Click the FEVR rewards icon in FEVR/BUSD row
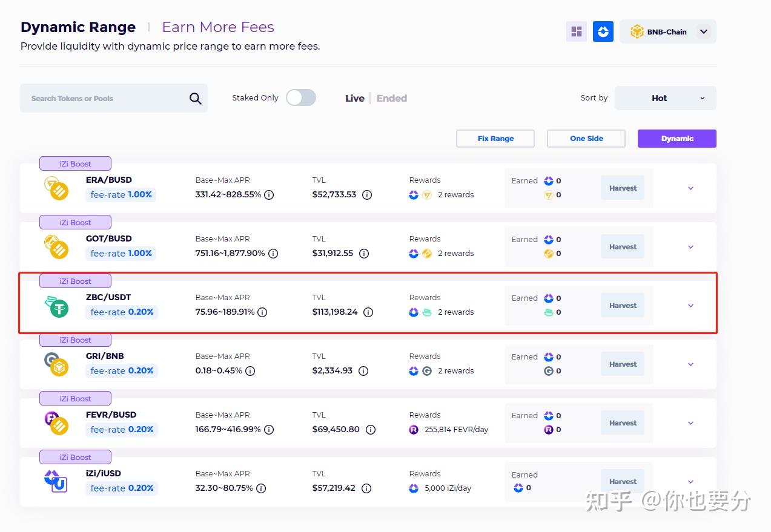The image size is (771, 532). [414, 429]
